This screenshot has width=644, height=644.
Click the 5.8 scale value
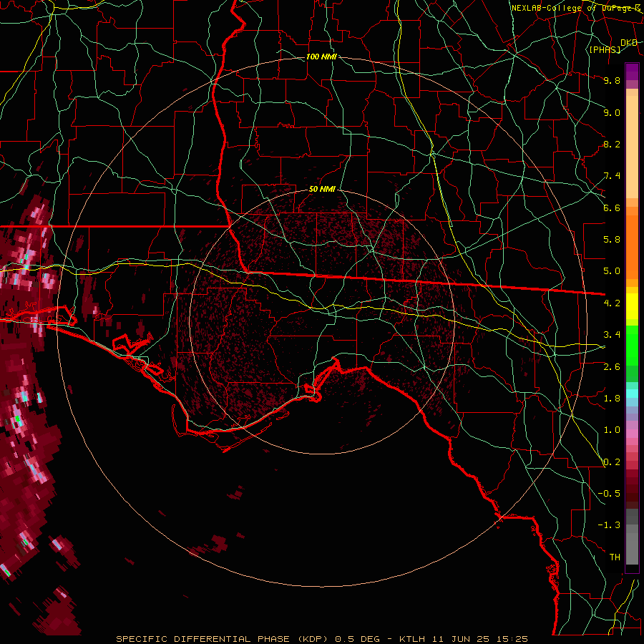pos(612,240)
